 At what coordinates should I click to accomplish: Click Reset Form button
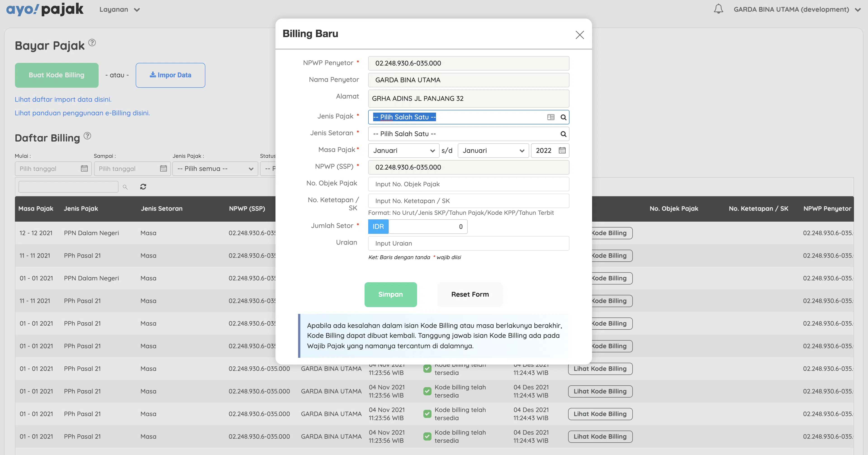pyautogui.click(x=470, y=294)
